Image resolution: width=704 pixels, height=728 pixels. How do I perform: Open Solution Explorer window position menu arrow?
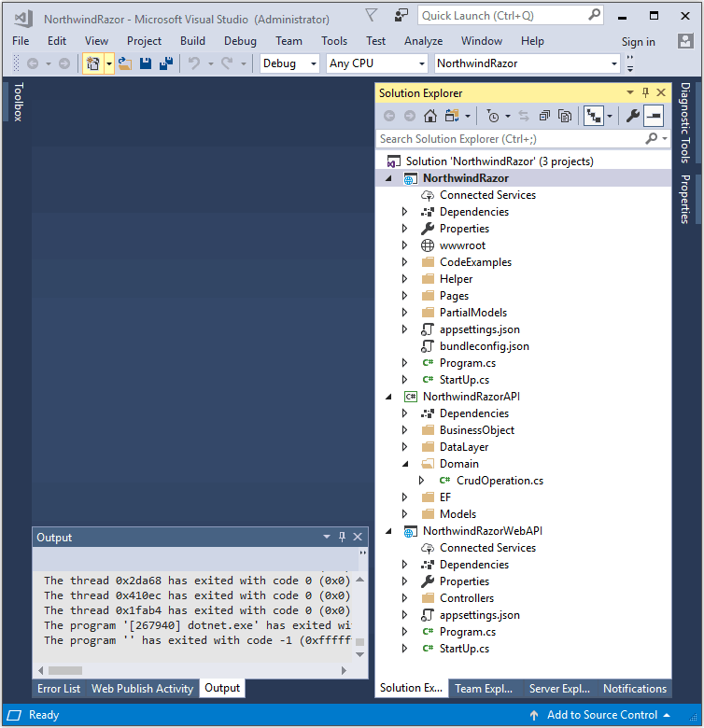tap(630, 92)
